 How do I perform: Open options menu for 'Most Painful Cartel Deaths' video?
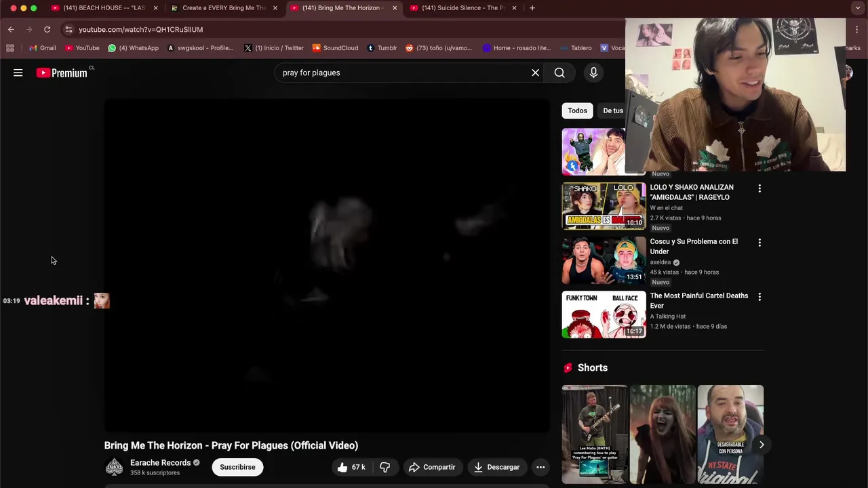759,297
